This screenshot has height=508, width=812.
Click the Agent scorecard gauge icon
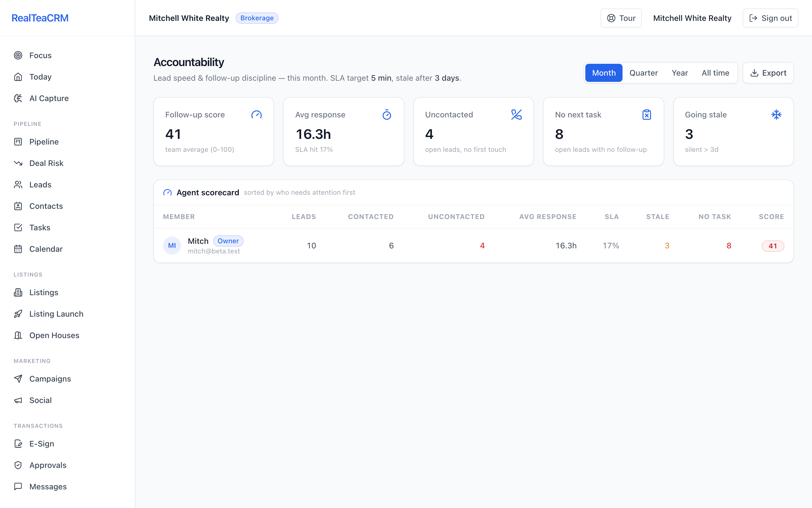tap(167, 193)
